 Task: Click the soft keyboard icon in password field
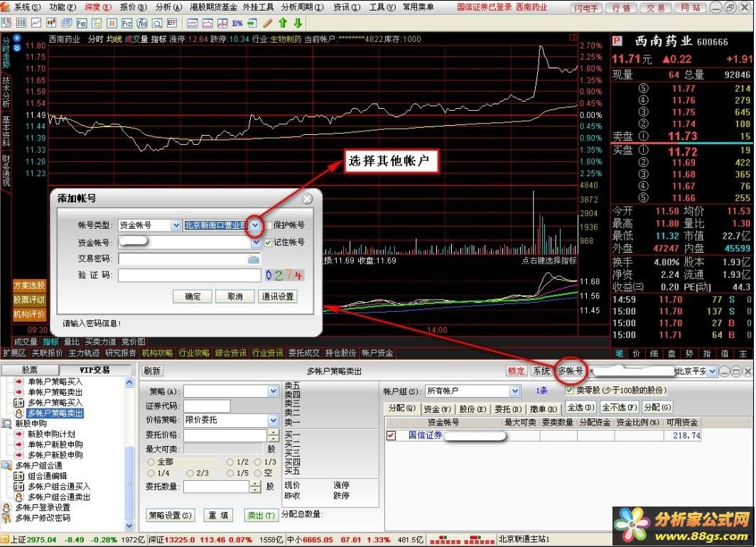pos(253,259)
